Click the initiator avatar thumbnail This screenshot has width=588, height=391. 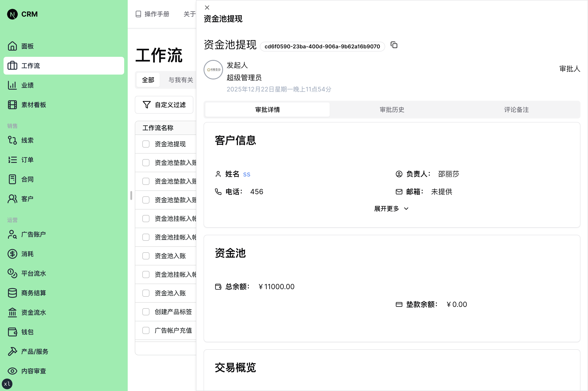tap(213, 70)
